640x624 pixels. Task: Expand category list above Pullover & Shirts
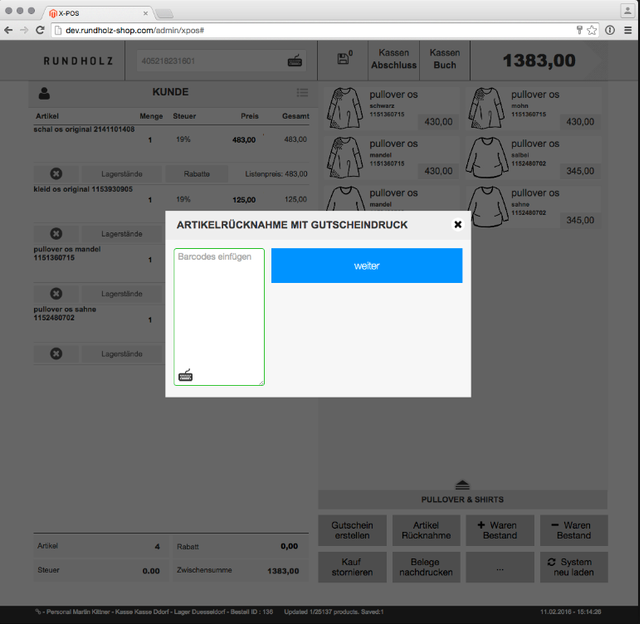pos(462,484)
